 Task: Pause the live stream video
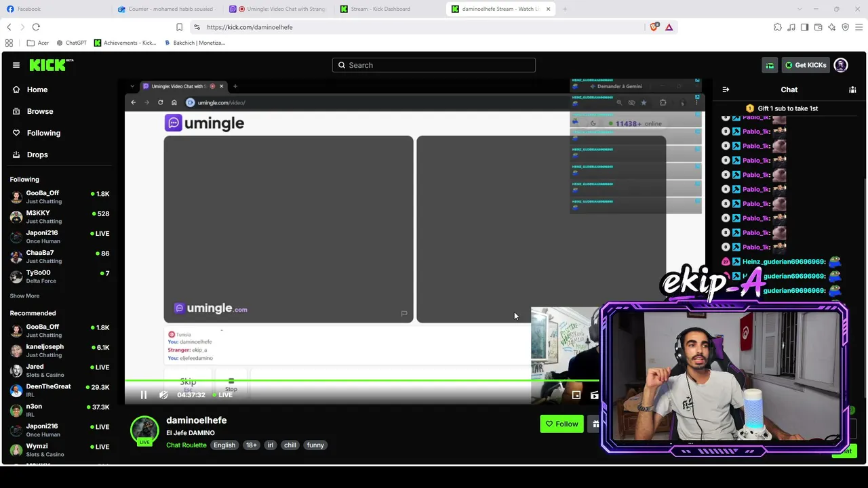(x=144, y=395)
